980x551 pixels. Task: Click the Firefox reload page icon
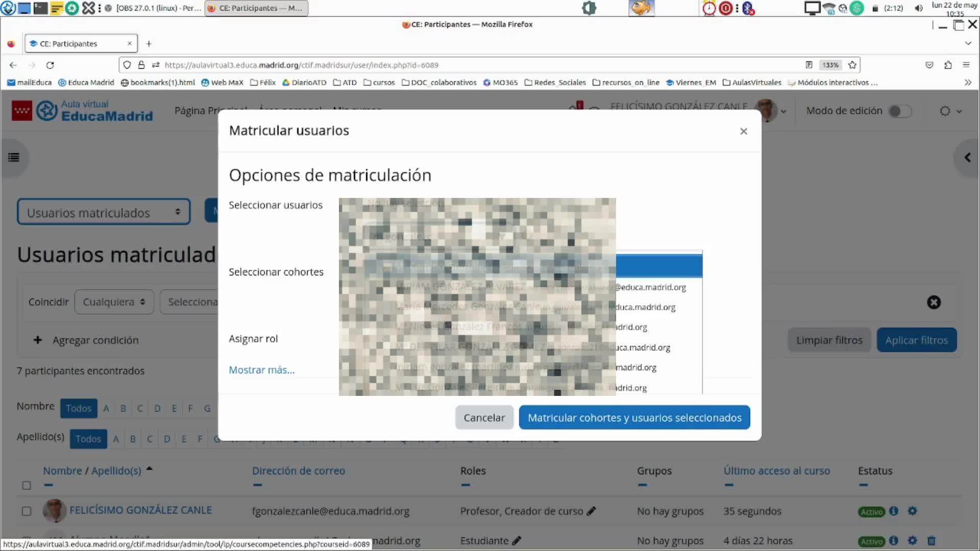50,65
